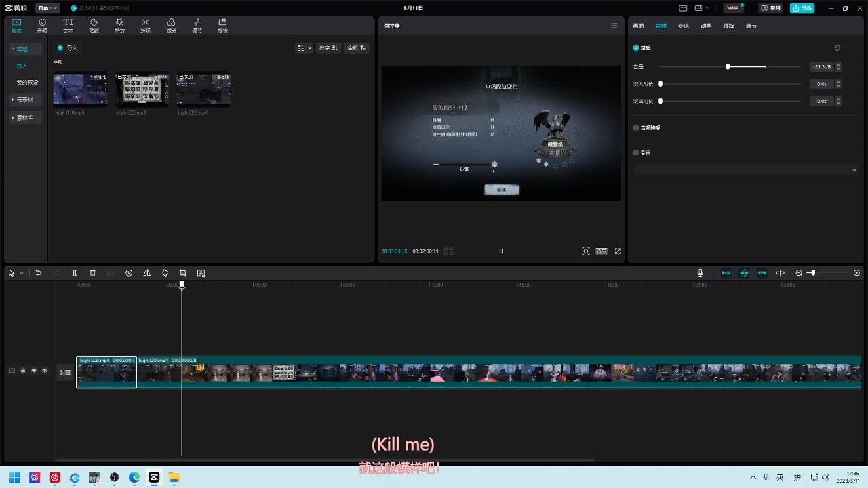Start voiceover recording with microphone icon
Screen dimensions: 868x488
click(x=701, y=273)
